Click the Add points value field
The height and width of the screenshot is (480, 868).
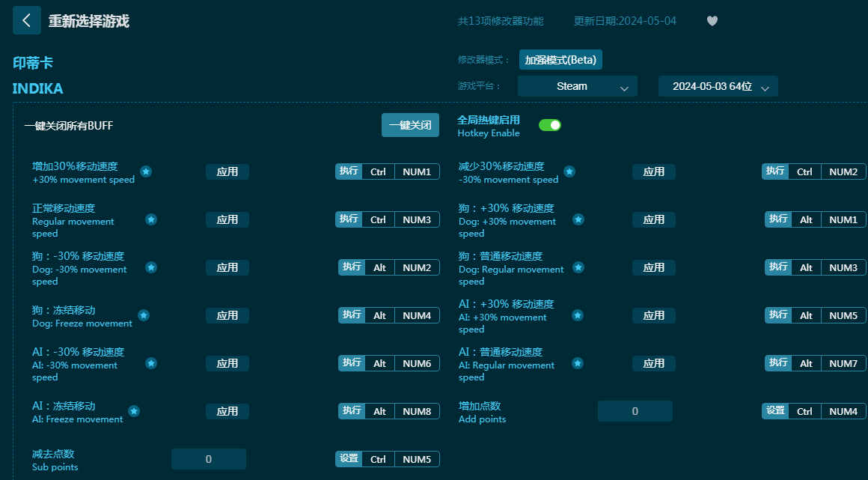[x=635, y=411]
